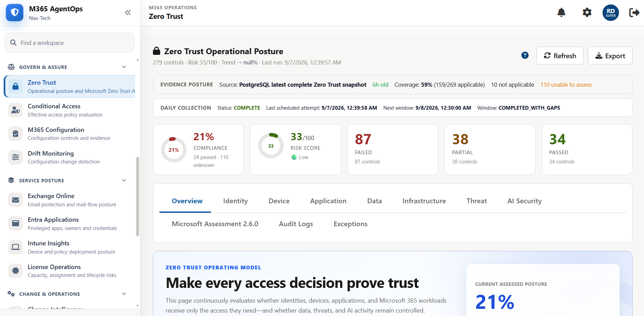
Task: Click the Intune Insights laptop icon
Action: coord(15,247)
